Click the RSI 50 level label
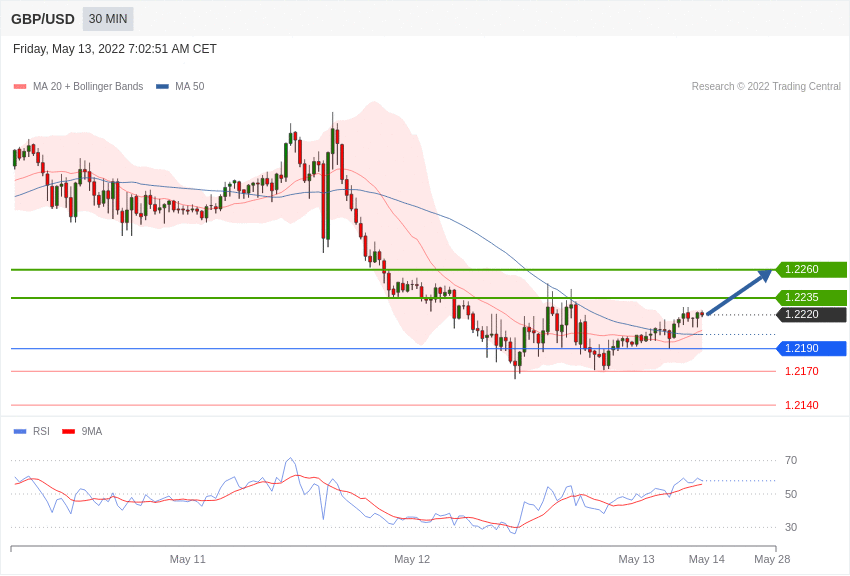This screenshot has width=850, height=576. click(791, 494)
